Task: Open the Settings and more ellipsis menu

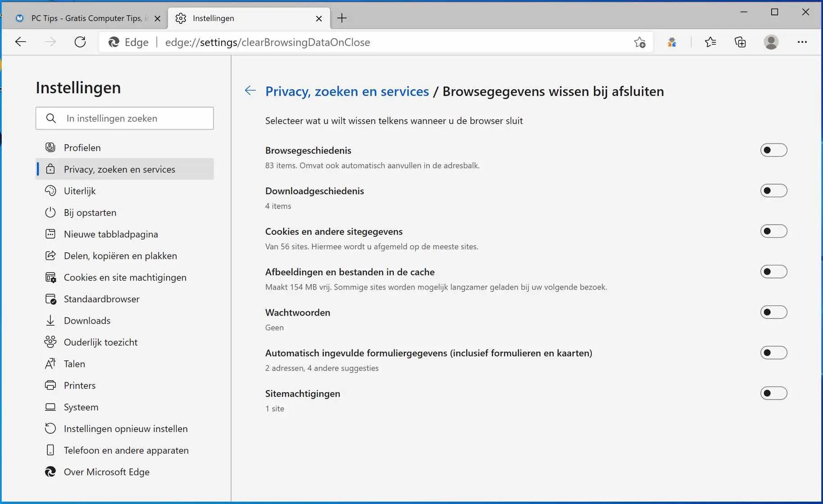Action: pos(802,42)
